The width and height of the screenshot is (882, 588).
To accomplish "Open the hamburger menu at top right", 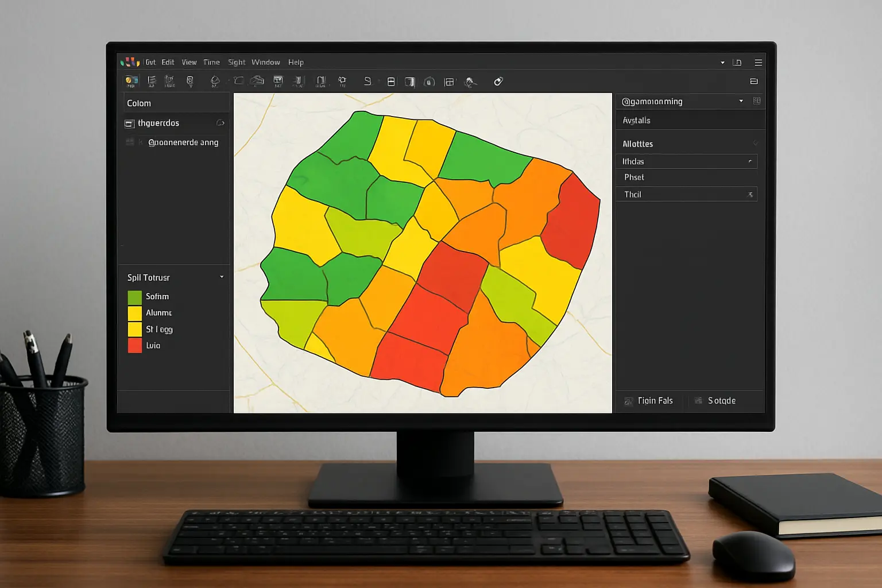I will (759, 63).
